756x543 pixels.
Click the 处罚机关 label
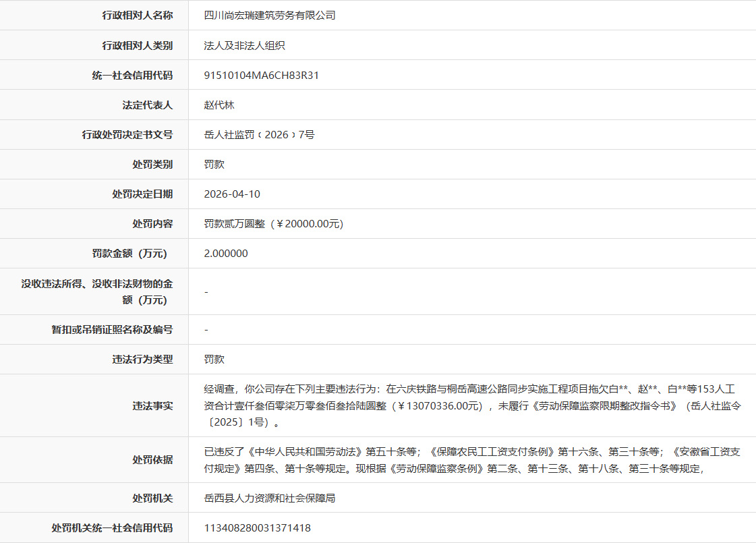153,498
